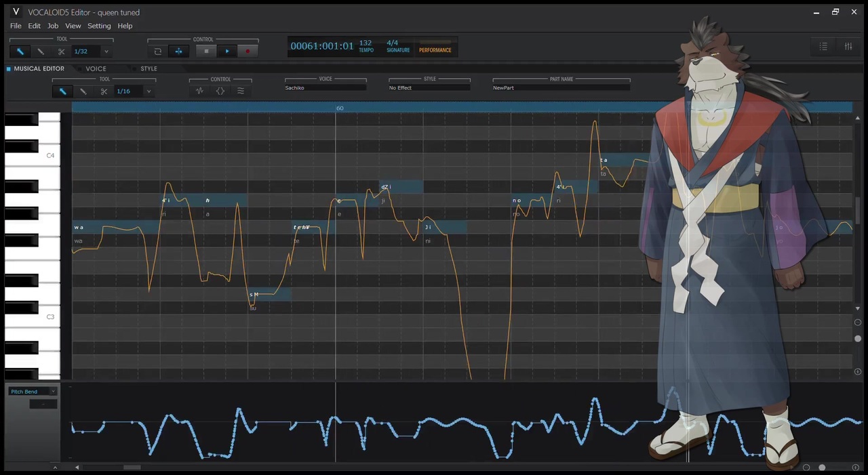Select the line tool in Musical Editor
868x475 pixels.
pyautogui.click(x=83, y=91)
